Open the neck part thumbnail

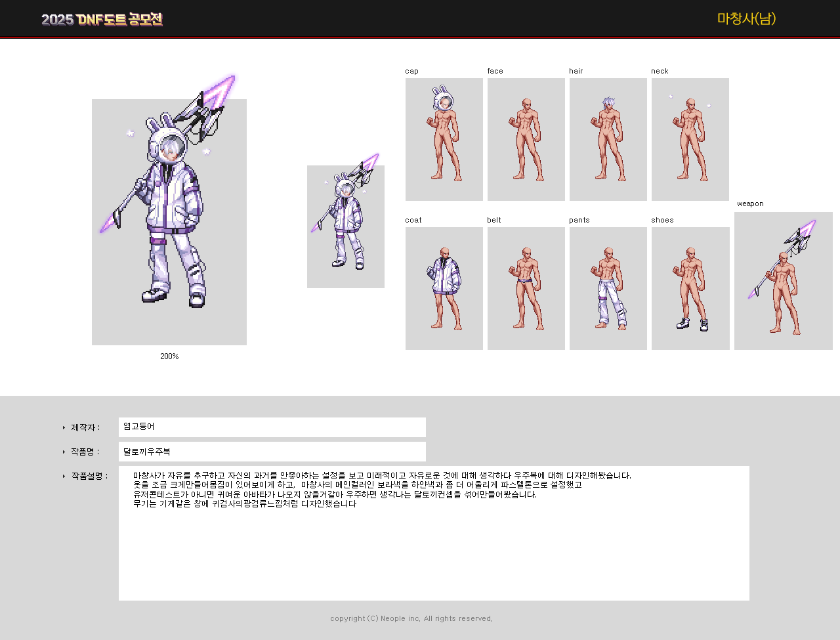coord(690,139)
